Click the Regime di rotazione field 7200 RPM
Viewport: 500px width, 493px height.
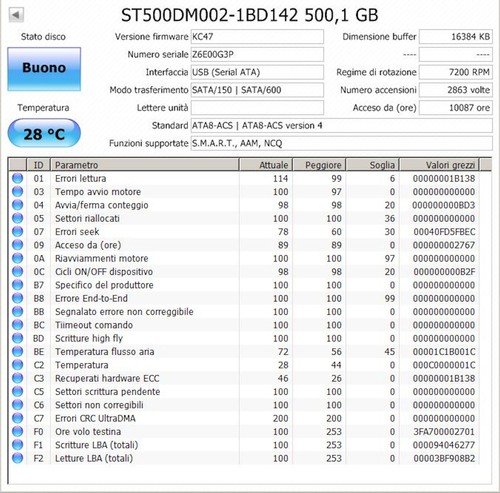(456, 72)
